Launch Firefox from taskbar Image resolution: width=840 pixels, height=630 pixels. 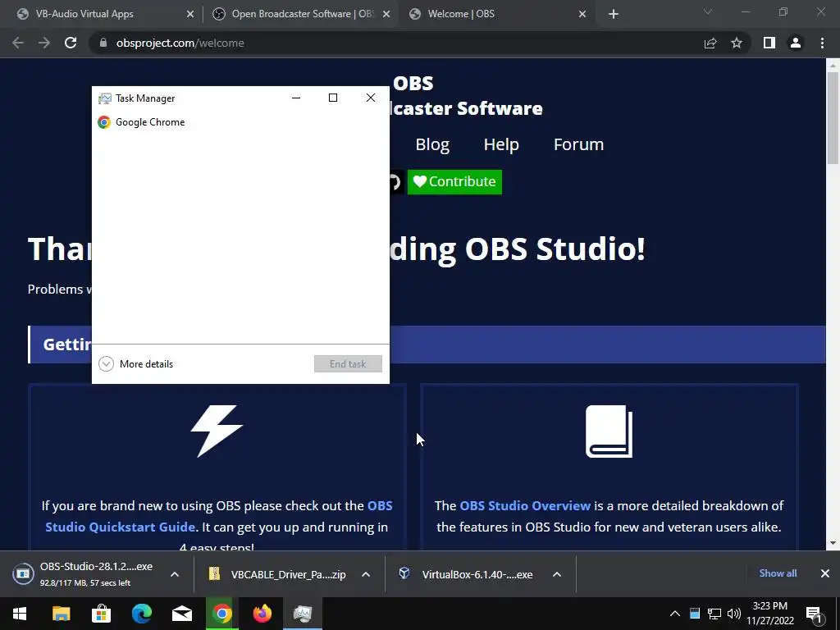click(262, 614)
